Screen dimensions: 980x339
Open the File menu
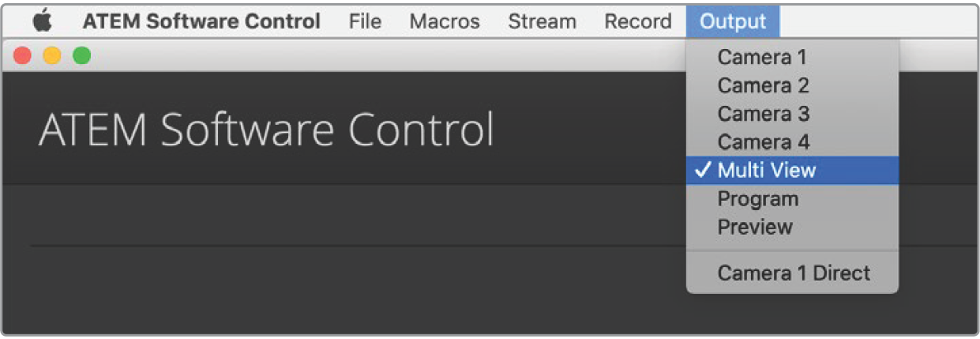[x=365, y=21]
